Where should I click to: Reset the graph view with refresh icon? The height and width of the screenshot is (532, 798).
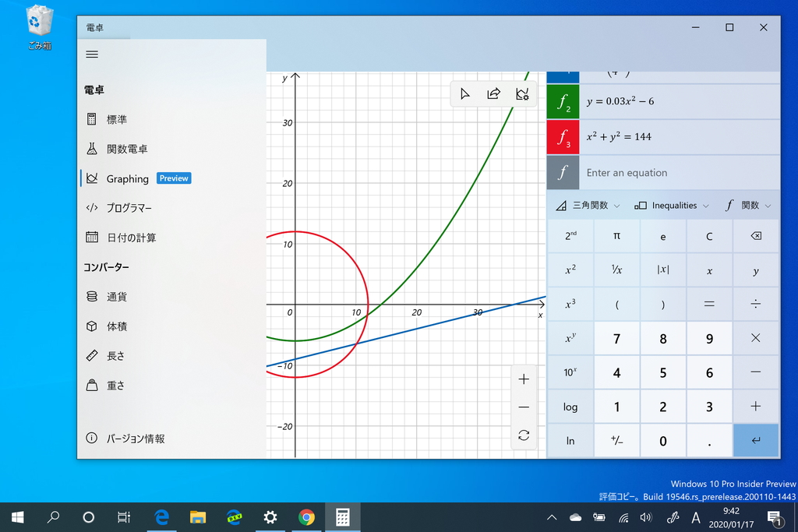524,437
